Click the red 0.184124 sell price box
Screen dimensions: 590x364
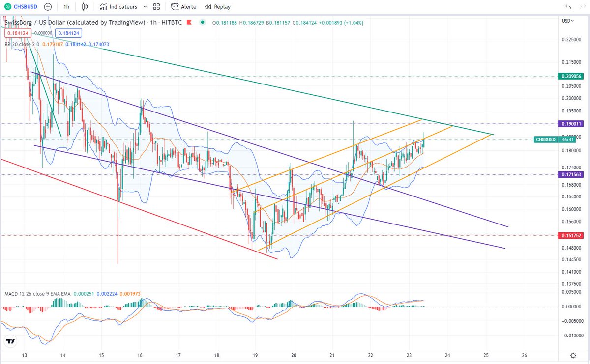click(18, 33)
